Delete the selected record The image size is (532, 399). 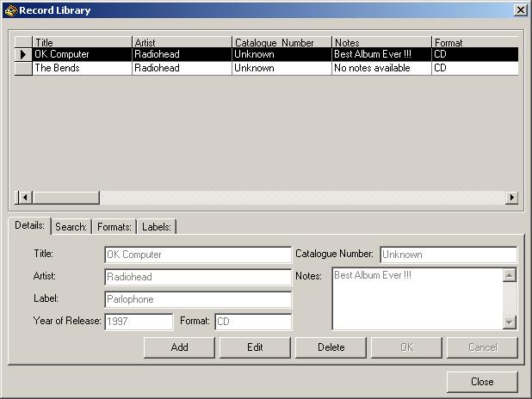pos(331,347)
